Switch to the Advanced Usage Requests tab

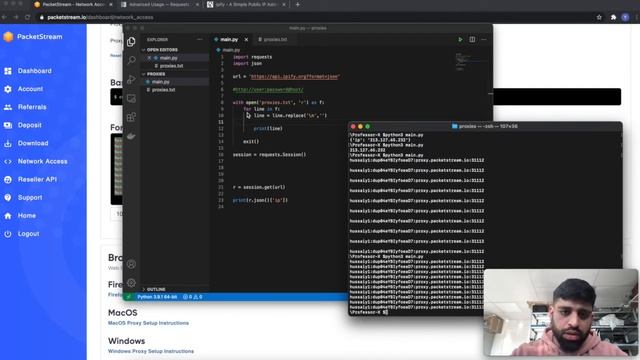(x=159, y=4)
